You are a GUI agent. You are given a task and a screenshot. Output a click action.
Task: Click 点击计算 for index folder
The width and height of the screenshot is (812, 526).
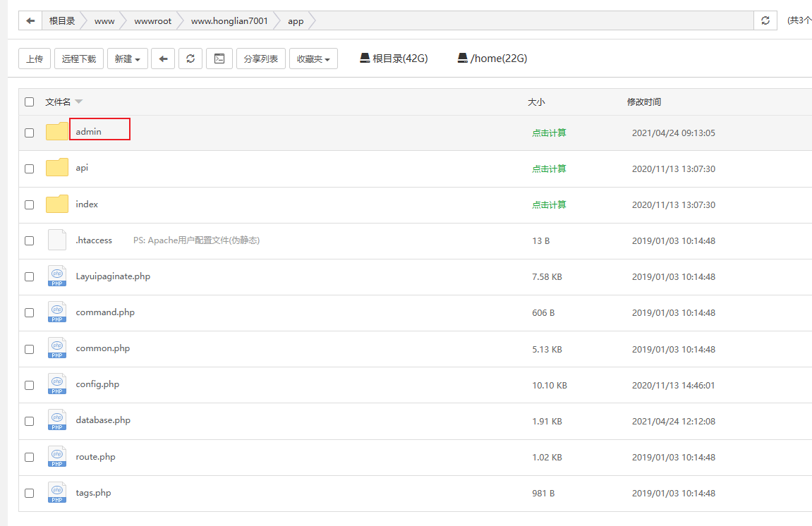pyautogui.click(x=549, y=204)
